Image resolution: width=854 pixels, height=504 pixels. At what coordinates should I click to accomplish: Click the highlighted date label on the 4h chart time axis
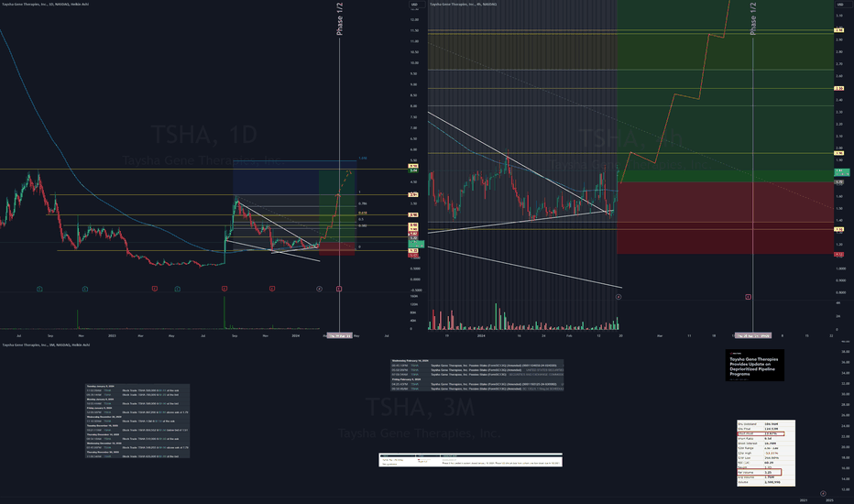(x=752, y=335)
